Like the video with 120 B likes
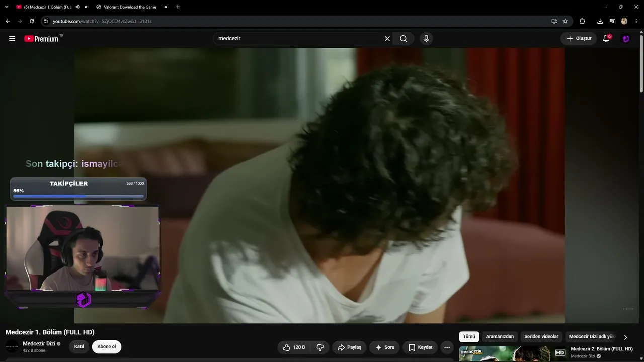Screen dimensions: 644x362 pos(294,347)
